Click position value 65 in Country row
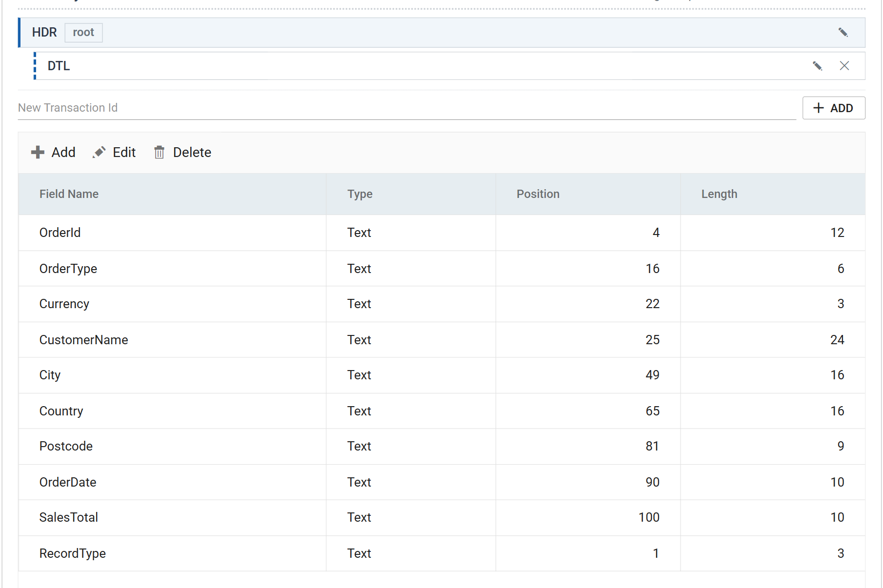Image resolution: width=883 pixels, height=588 pixels. [652, 411]
